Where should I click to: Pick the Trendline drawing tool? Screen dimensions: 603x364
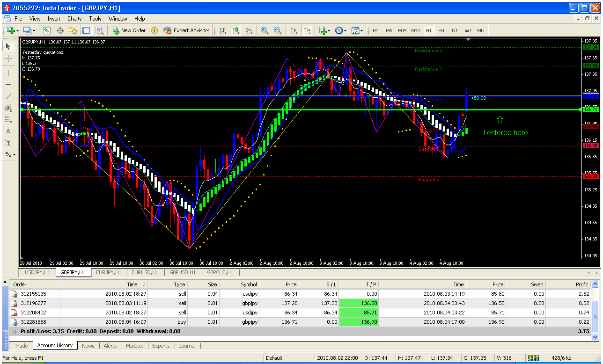pos(8,96)
